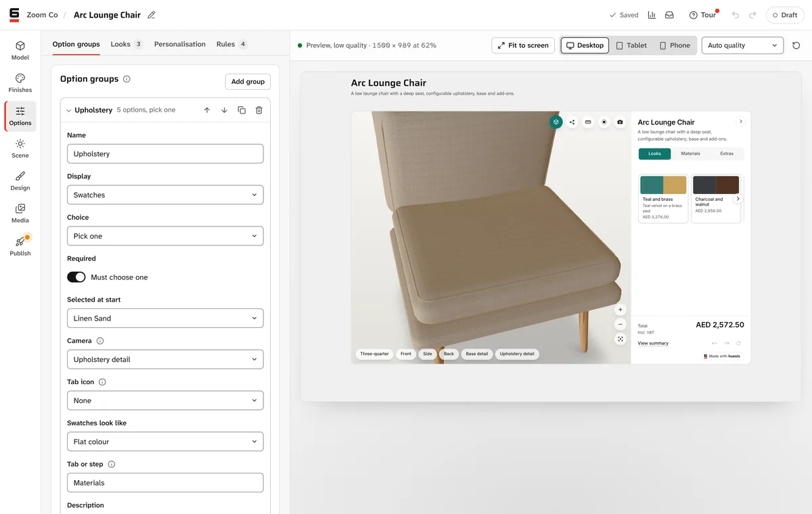Switch the preview to Desktop

(585, 45)
